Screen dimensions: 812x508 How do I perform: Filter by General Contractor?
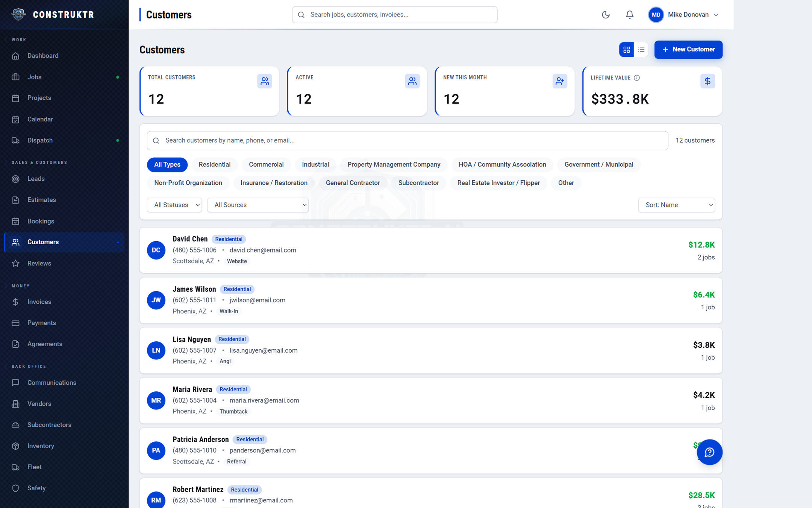click(353, 183)
